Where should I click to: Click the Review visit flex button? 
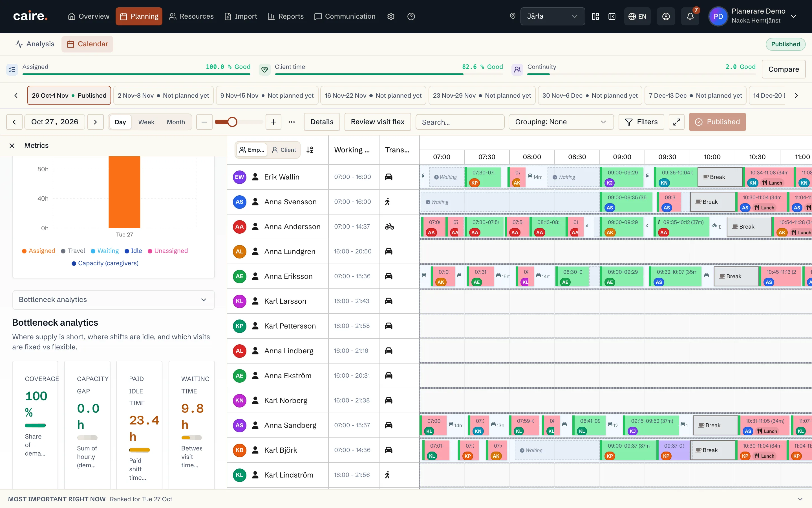pyautogui.click(x=378, y=122)
